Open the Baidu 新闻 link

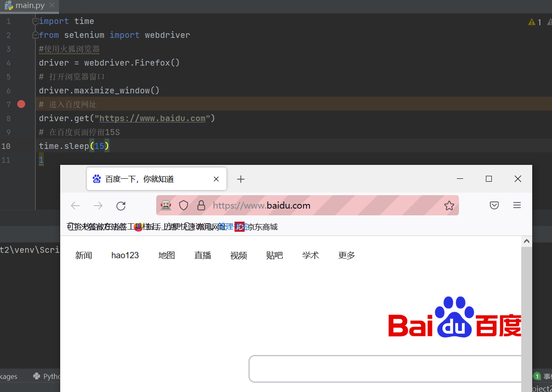[83, 255]
